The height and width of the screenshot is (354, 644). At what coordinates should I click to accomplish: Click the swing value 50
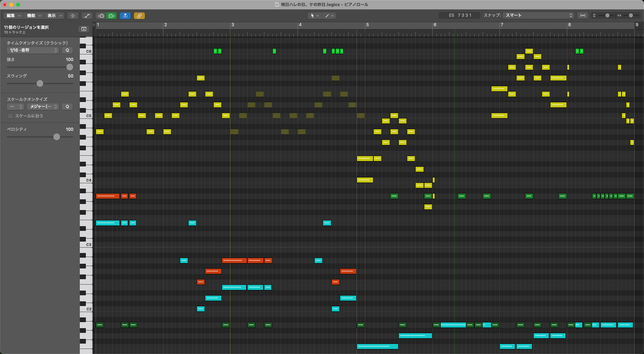click(x=70, y=76)
